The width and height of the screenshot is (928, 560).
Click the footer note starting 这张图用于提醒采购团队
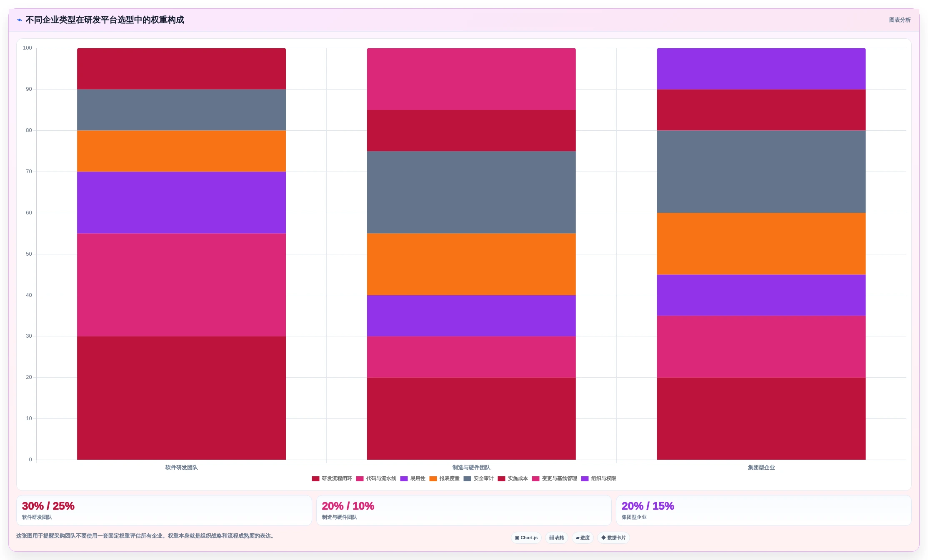pos(146,536)
